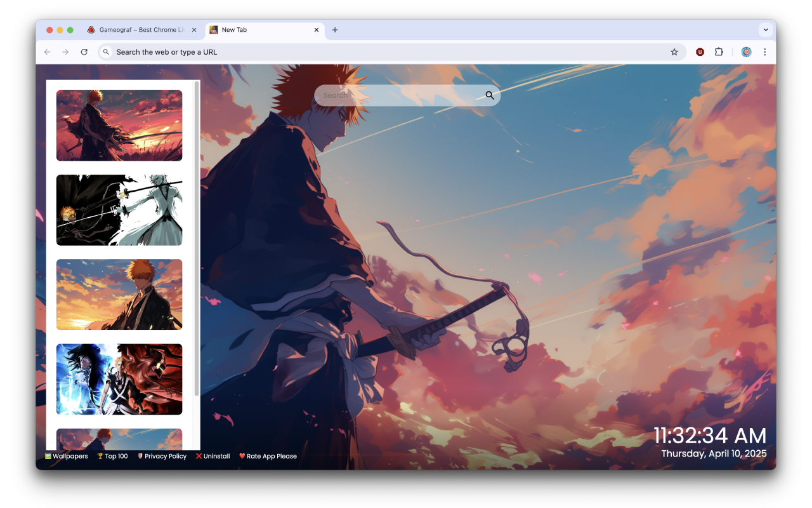The width and height of the screenshot is (812, 508).
Task: Click the browser profile avatar
Action: click(x=746, y=51)
